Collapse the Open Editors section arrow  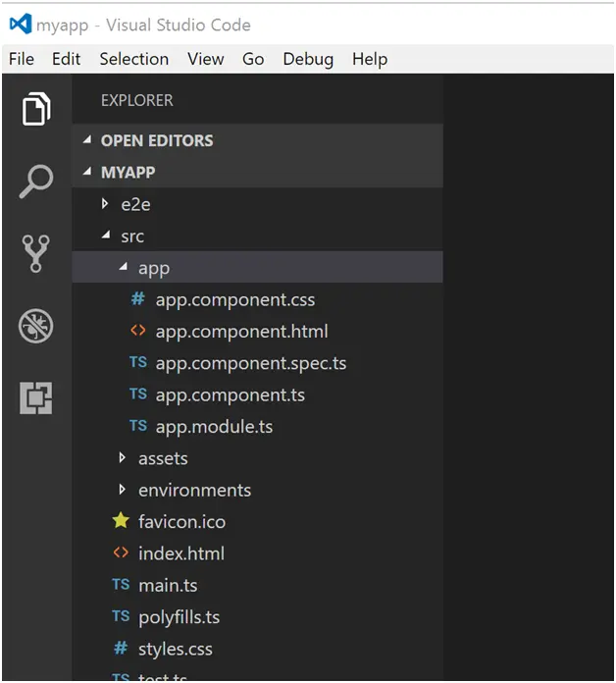tap(87, 139)
